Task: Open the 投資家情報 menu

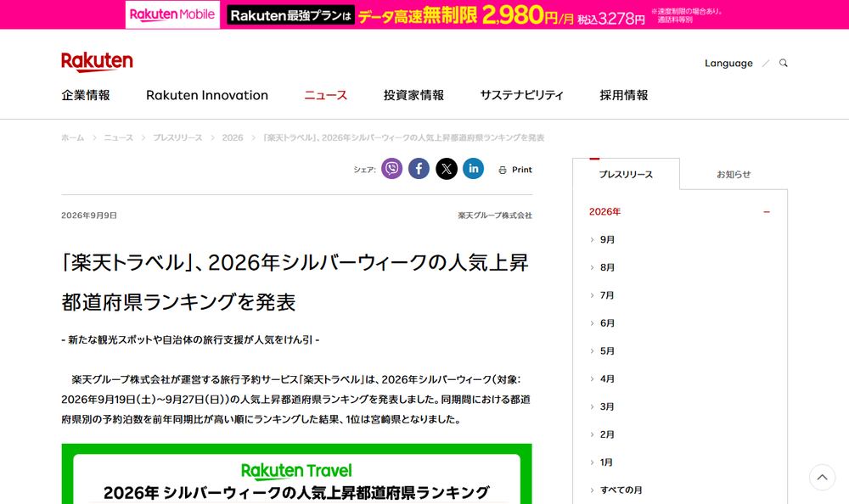Action: point(413,95)
